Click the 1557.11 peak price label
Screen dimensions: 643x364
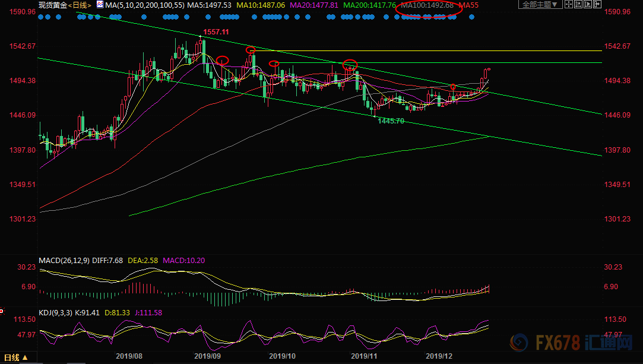[216, 33]
